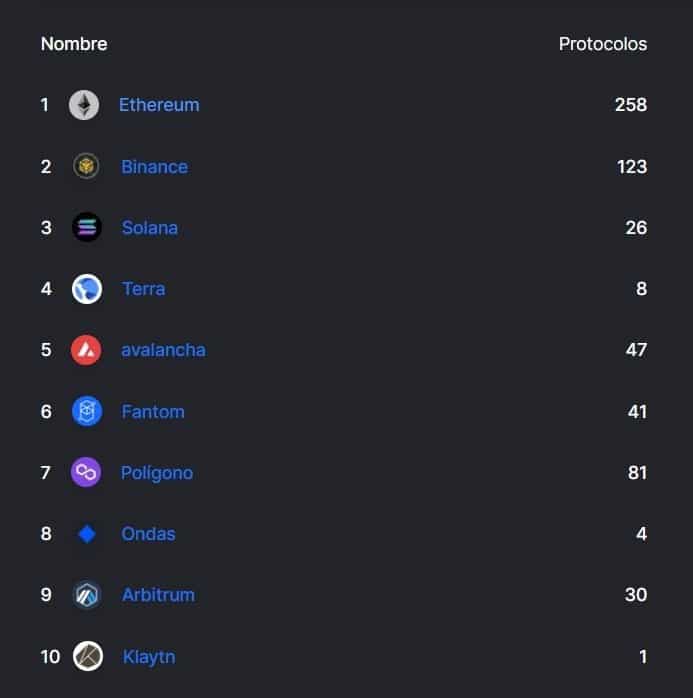The width and height of the screenshot is (693, 698).
Task: Sort by the Protocolos column header
Action: click(603, 44)
